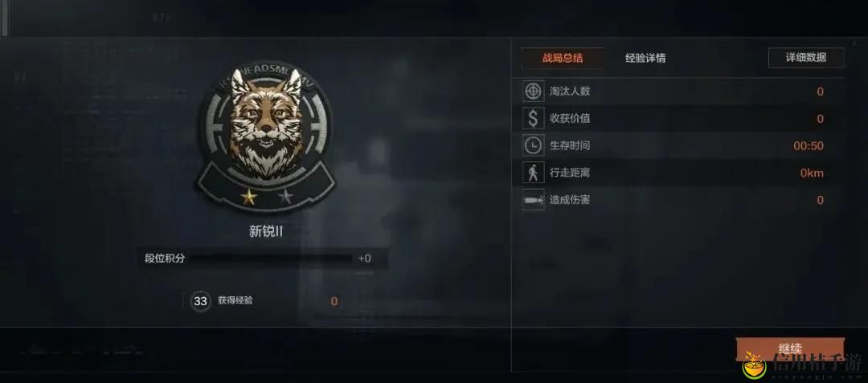This screenshot has width=868, height=383.
Task: Open the 经验详情 tab
Action: [645, 58]
